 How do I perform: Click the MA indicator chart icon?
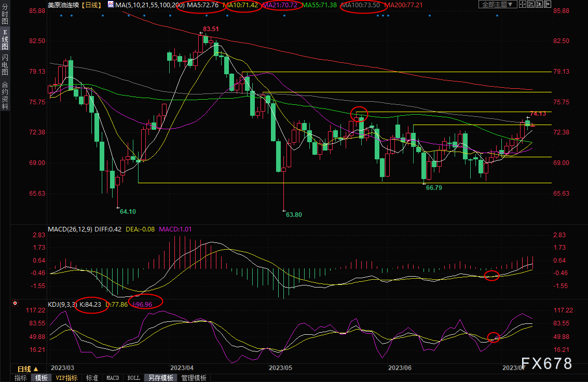[x=111, y=5]
